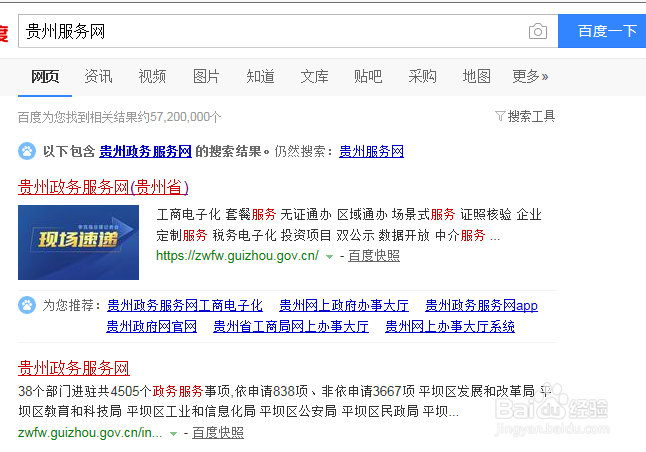Screen dimensions: 646x452
Task: Select the 网页 tab
Action: tap(45, 77)
